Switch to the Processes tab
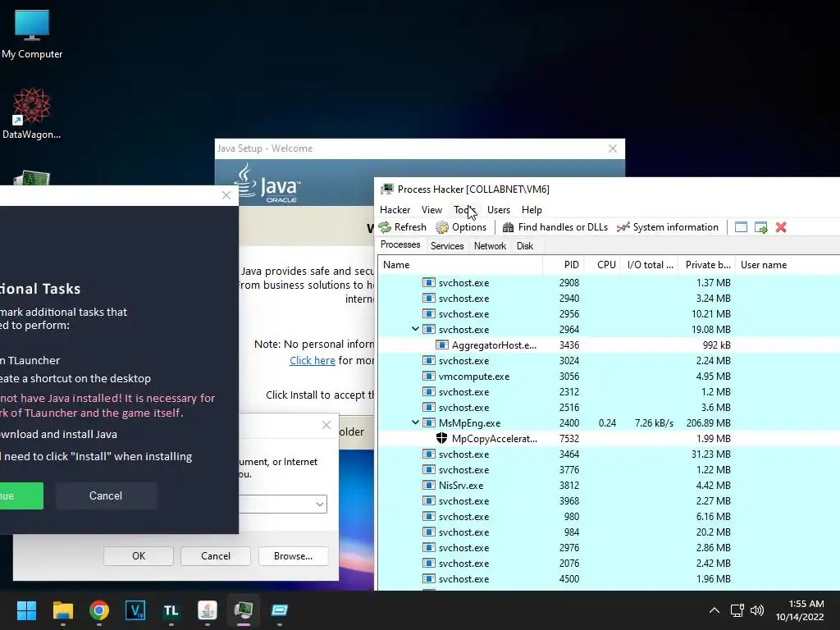840x630 pixels. [x=400, y=244]
